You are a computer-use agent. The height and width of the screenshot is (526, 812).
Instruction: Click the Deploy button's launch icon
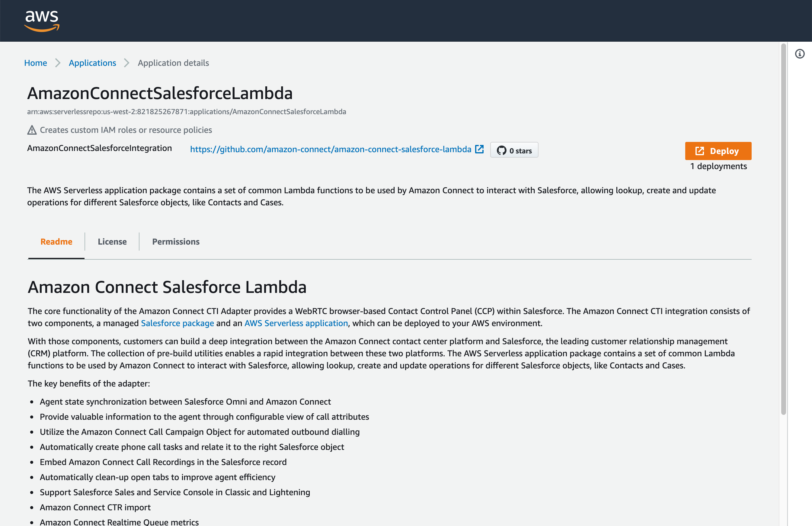(x=699, y=151)
